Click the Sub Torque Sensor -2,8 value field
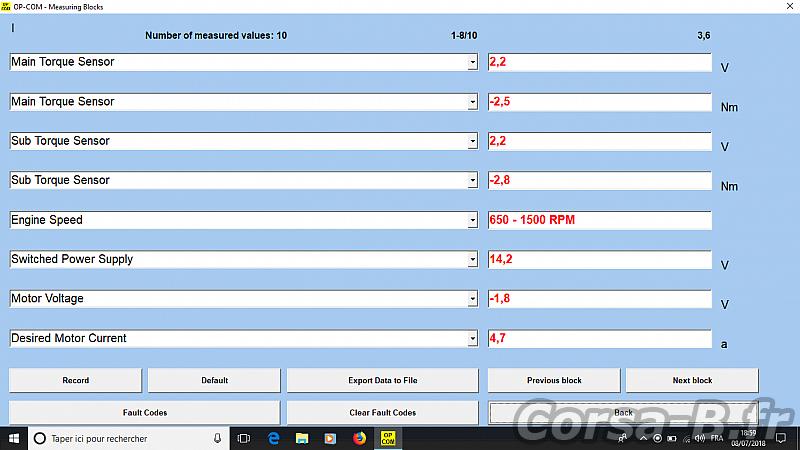Viewport: 800px width, 450px height. point(599,180)
